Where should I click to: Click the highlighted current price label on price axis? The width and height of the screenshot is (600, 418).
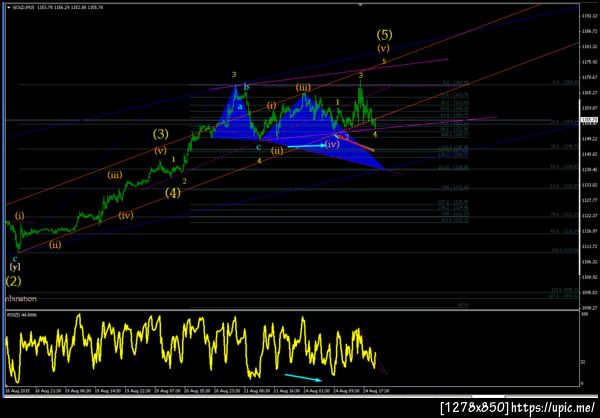point(589,120)
